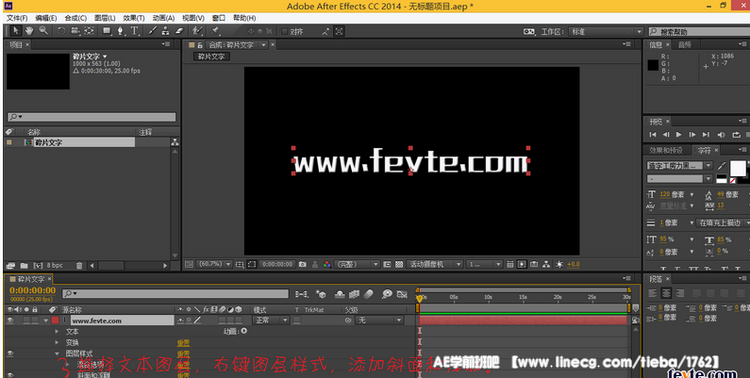
Task: Click the red label color of www.fevte.com layer
Action: pos(55,320)
